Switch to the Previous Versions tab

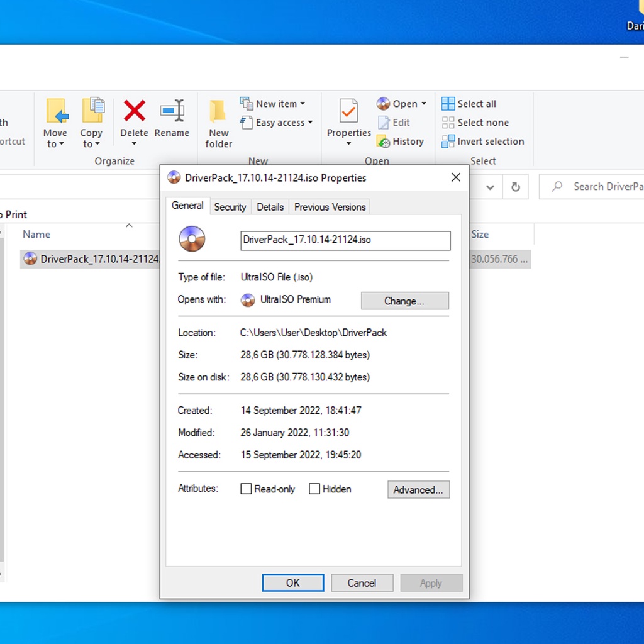coord(330,207)
